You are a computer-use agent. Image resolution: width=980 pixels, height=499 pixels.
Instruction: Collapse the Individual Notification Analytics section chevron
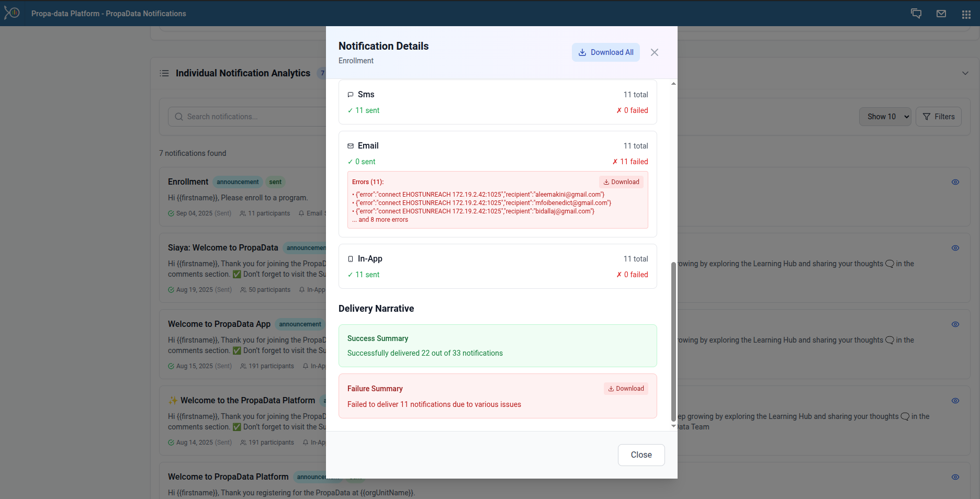coord(965,73)
